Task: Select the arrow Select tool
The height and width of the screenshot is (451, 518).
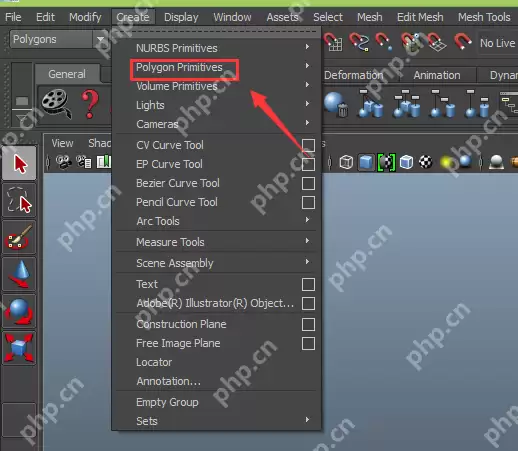Action: (19, 163)
